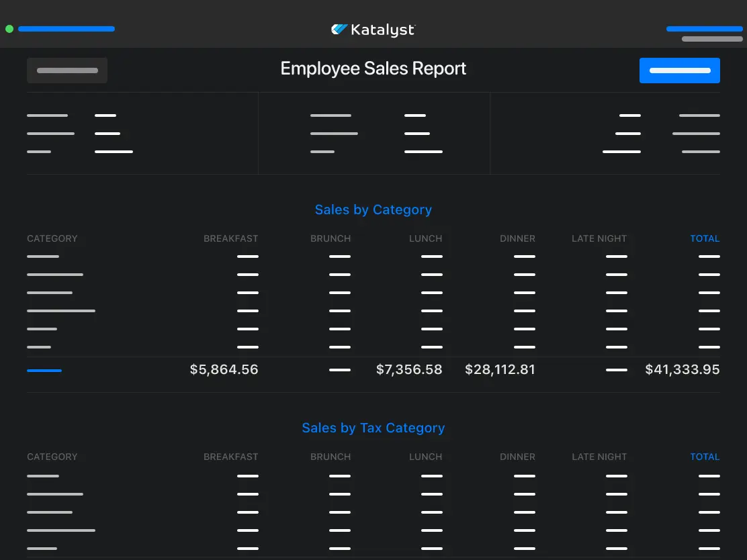747x560 pixels.
Task: Click the blue link at top right of header
Action: point(704,29)
